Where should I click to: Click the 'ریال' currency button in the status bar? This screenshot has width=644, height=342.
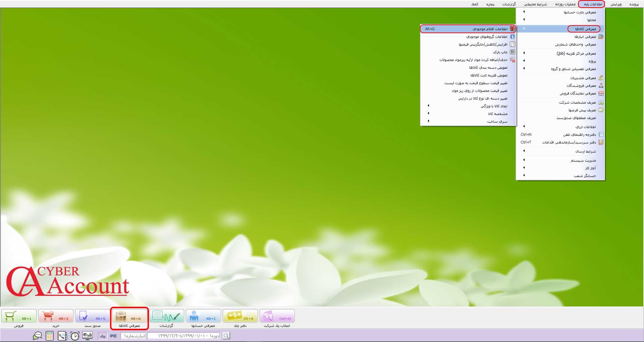pos(103,336)
